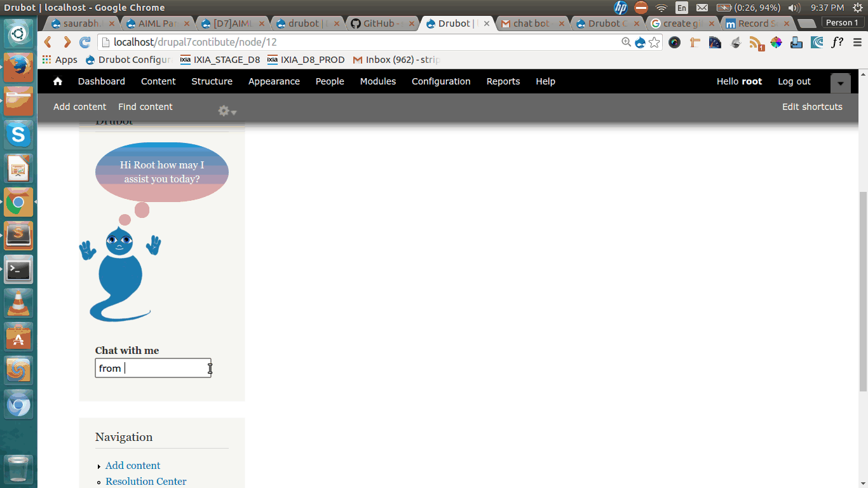868x488 pixels.
Task: Open the f? font identifier extension
Action: point(837,43)
